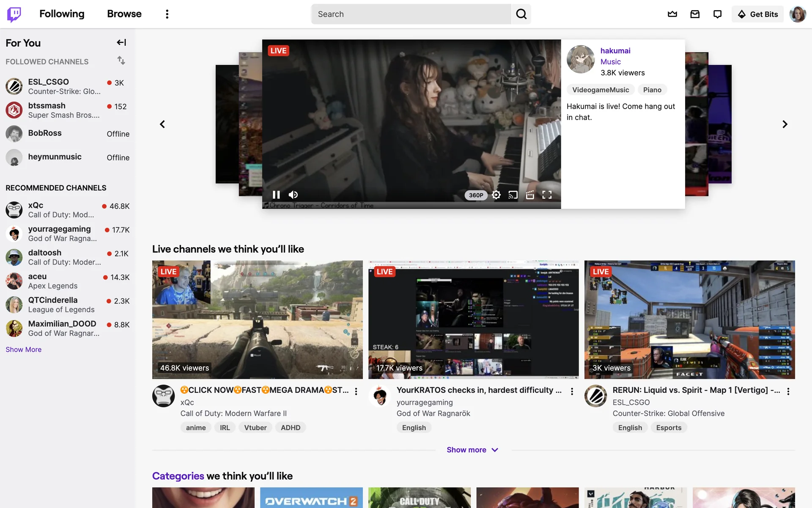Toggle theatre mode on player
This screenshot has width=812, height=508.
coord(530,195)
